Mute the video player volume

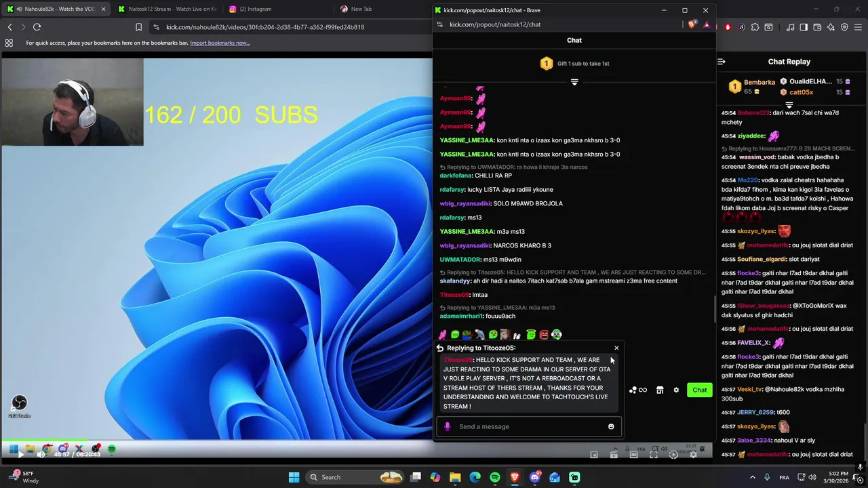pyautogui.click(x=41, y=455)
